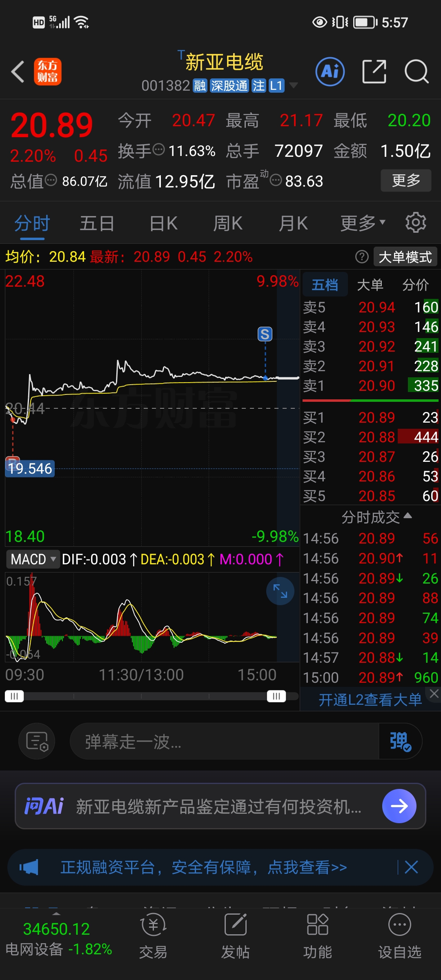Tap the vibrate mode status icon
This screenshot has width=441, height=980.
340,22
